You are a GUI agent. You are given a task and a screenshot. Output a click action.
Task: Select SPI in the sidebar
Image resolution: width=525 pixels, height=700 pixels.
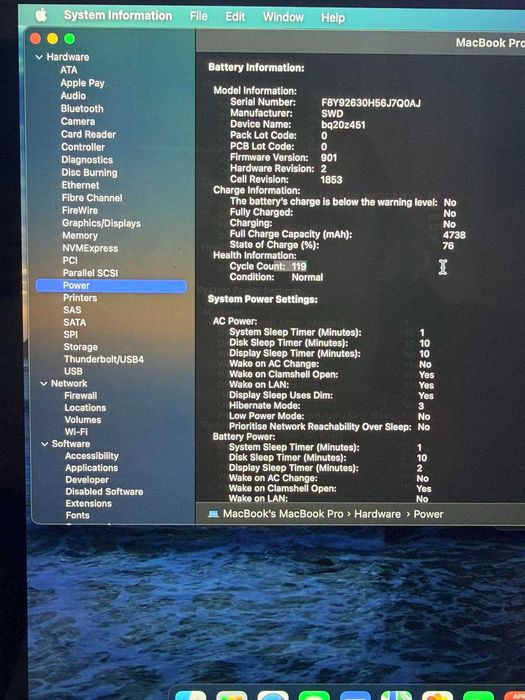click(x=71, y=334)
